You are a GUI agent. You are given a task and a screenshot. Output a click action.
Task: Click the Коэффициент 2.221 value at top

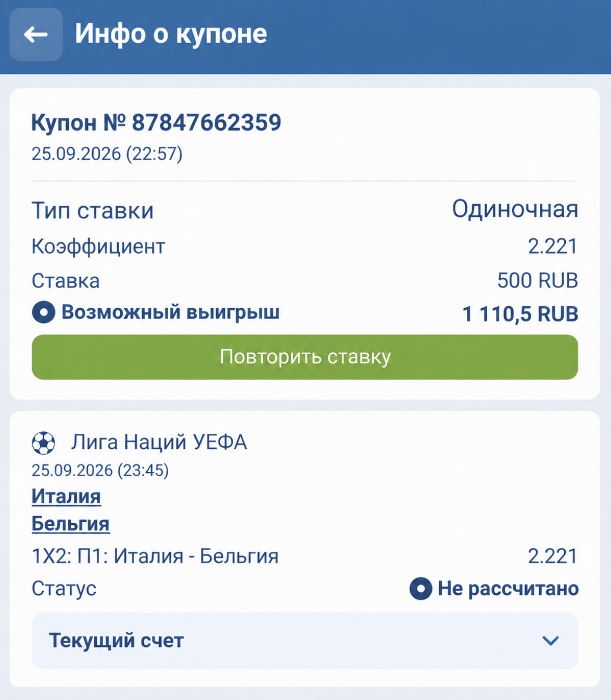[x=553, y=246]
